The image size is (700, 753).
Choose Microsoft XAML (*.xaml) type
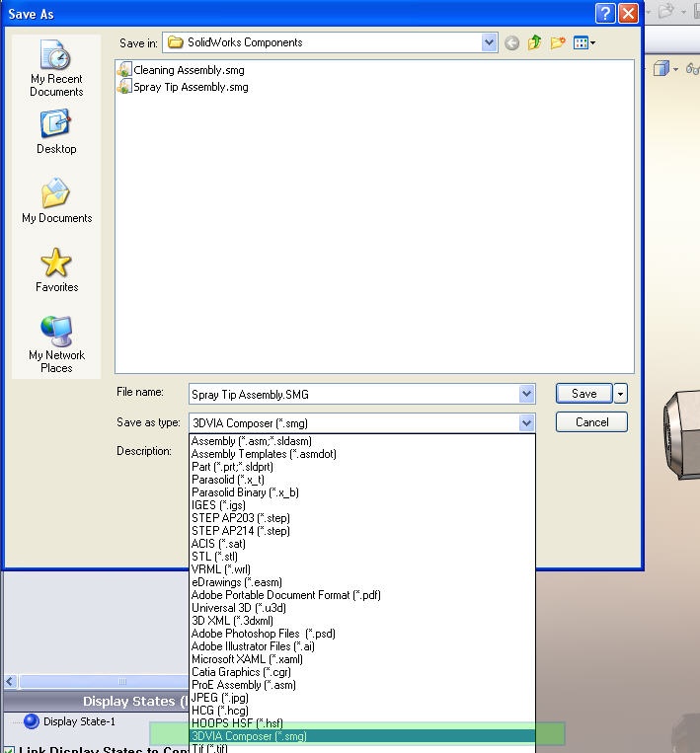(361, 659)
